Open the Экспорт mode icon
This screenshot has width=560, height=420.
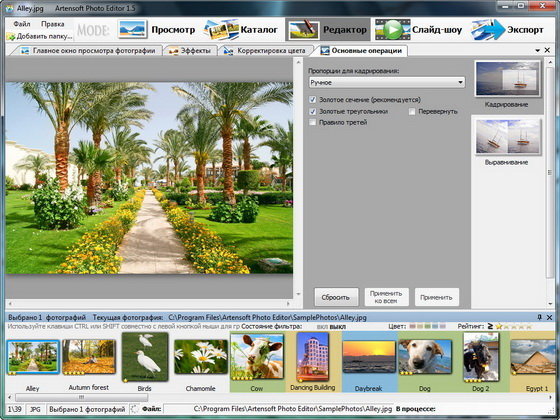click(488, 30)
